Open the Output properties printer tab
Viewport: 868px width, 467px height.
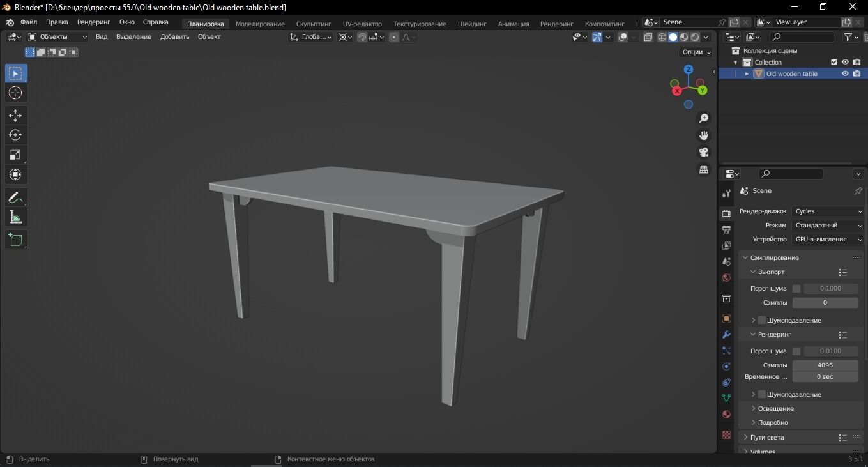tap(726, 229)
